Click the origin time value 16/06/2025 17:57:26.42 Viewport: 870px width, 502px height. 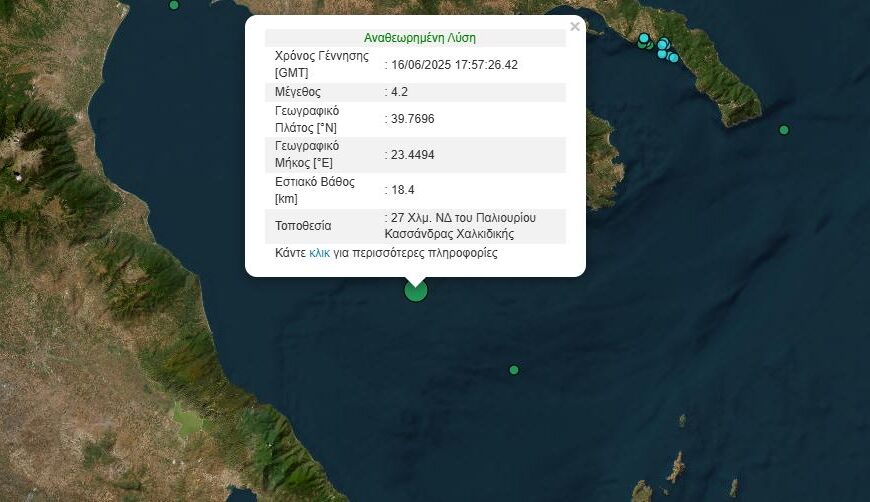click(454, 65)
